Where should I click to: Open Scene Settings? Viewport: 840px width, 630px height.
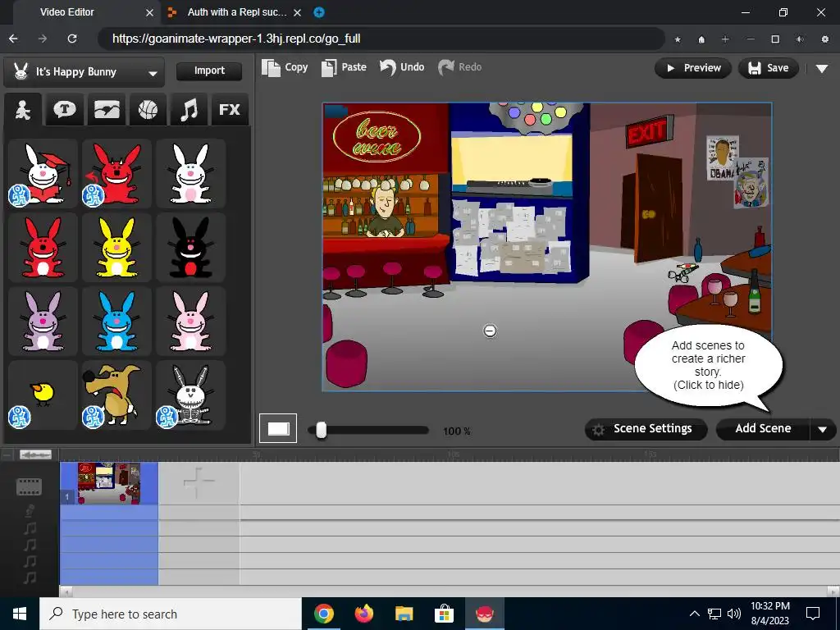click(x=646, y=429)
